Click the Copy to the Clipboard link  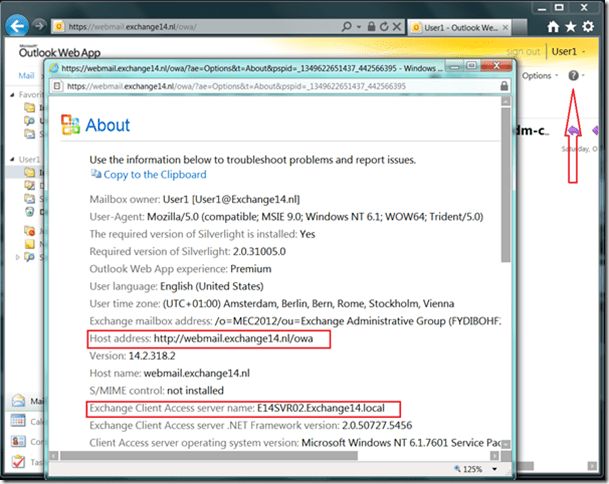tap(150, 174)
